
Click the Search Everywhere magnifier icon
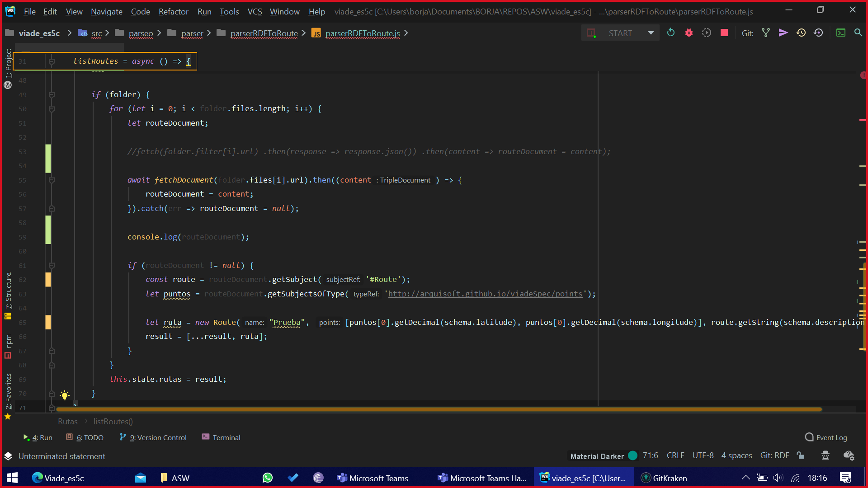[x=858, y=33]
